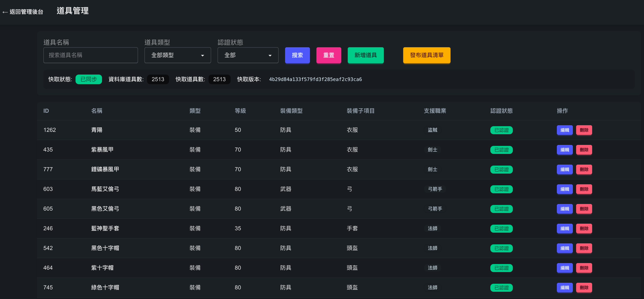Click the green 新增道具 button
This screenshot has width=644, height=299.
tap(366, 55)
